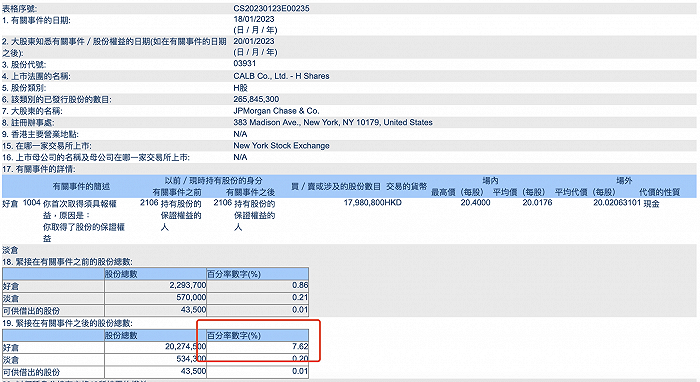Select the share class value H股
Image resolution: width=700 pixels, height=382 pixels.
coord(240,87)
